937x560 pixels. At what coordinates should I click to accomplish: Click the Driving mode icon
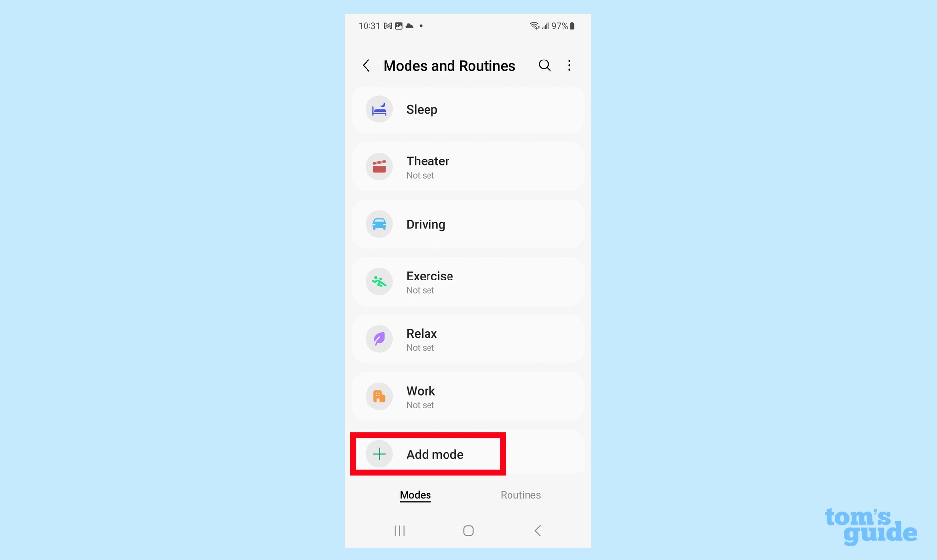[x=379, y=223]
